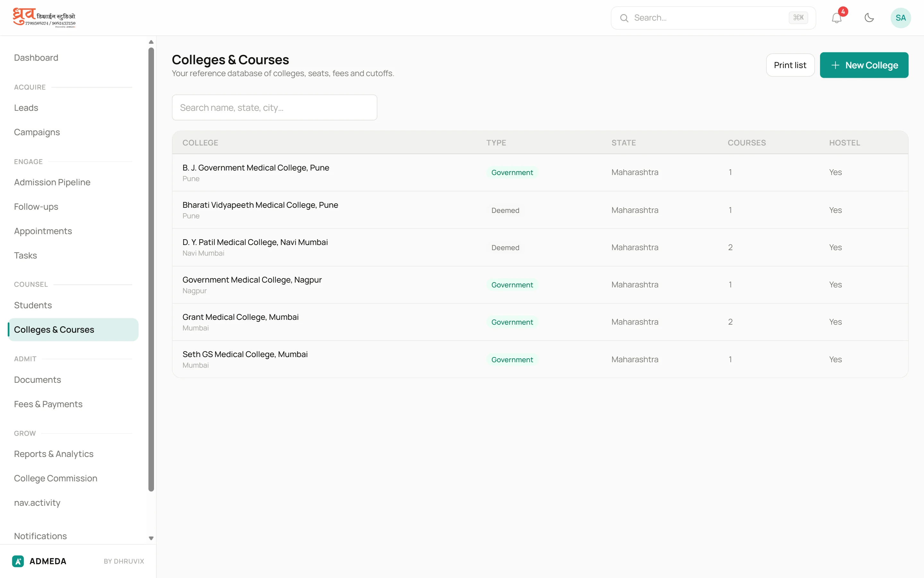Click the HOSTEL column header

pos(844,143)
